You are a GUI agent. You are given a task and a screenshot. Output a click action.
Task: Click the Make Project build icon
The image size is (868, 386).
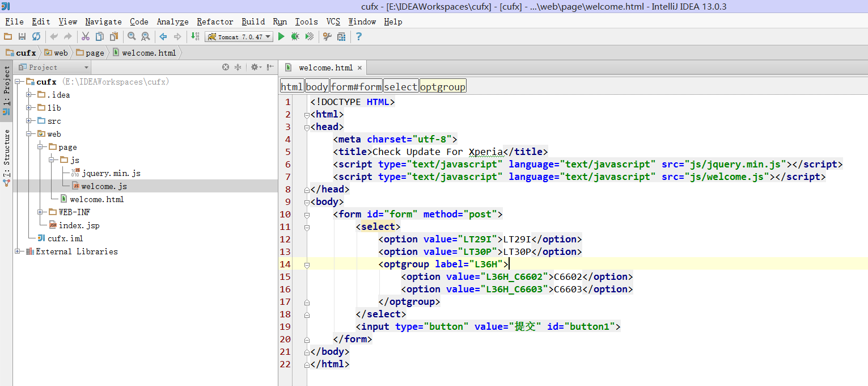[195, 36]
